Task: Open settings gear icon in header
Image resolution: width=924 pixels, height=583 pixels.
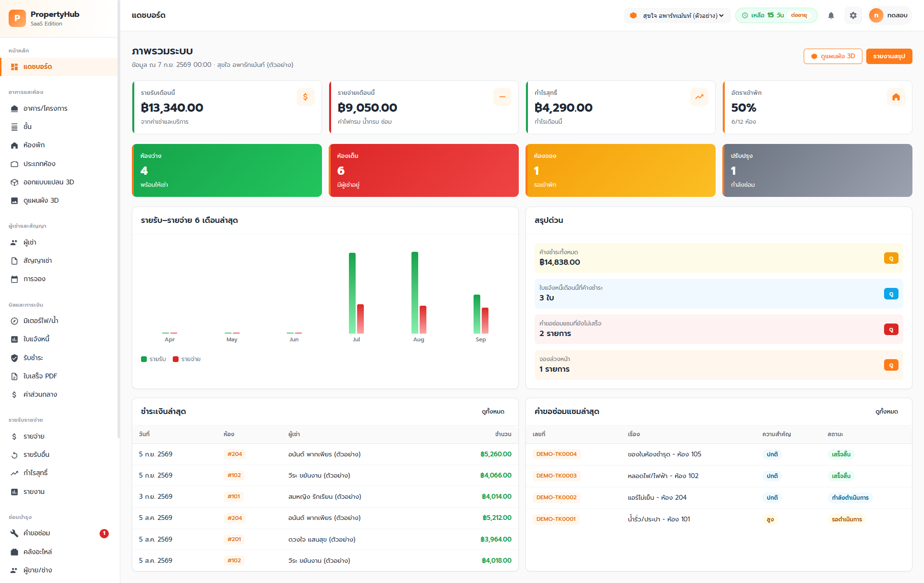Action: 853,15
